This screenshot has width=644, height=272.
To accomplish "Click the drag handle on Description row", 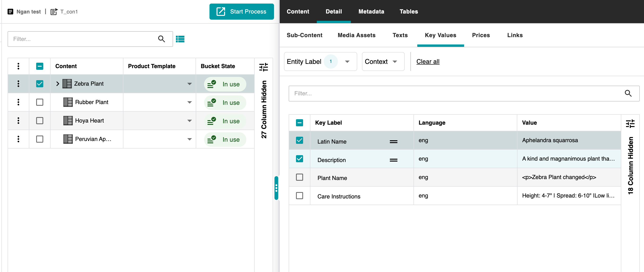I will pyautogui.click(x=393, y=160).
